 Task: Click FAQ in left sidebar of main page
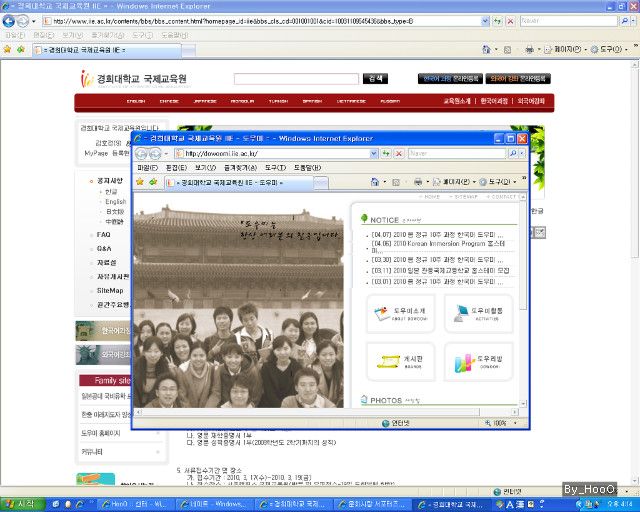click(x=104, y=234)
